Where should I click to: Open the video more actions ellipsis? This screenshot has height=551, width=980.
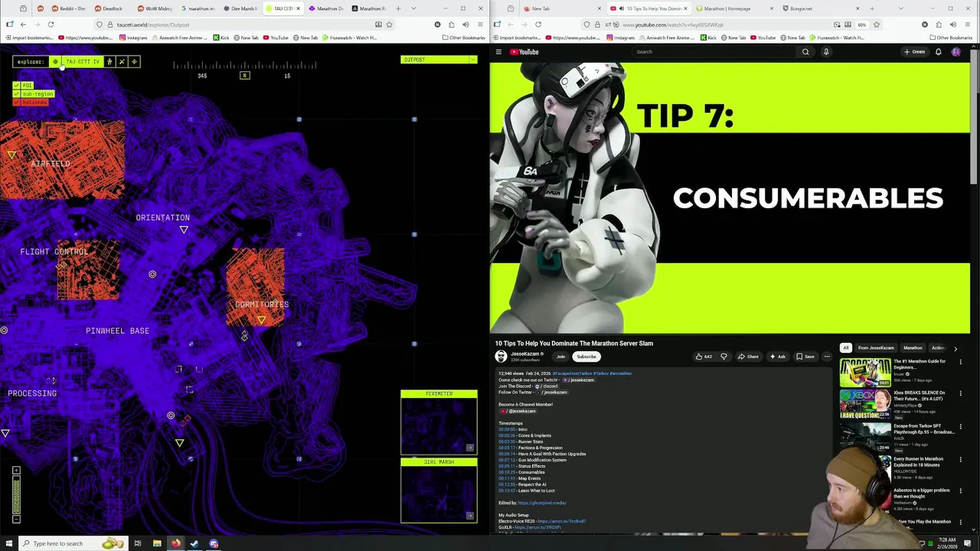(x=827, y=357)
